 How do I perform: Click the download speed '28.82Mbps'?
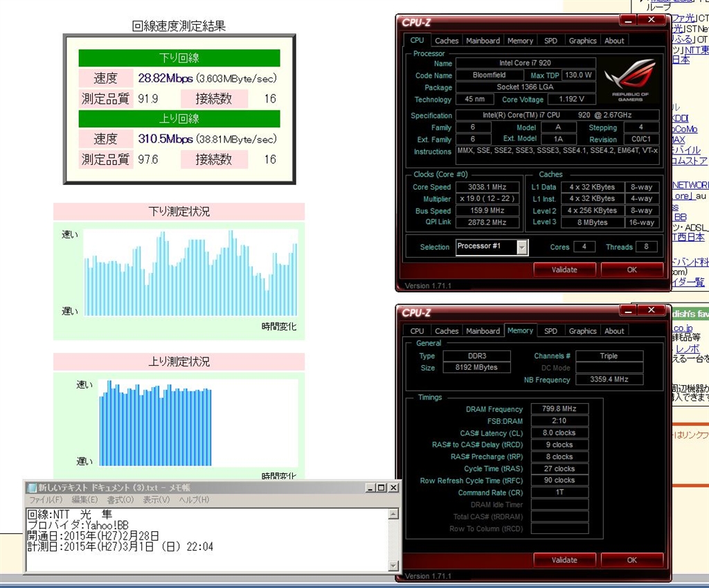[165, 78]
